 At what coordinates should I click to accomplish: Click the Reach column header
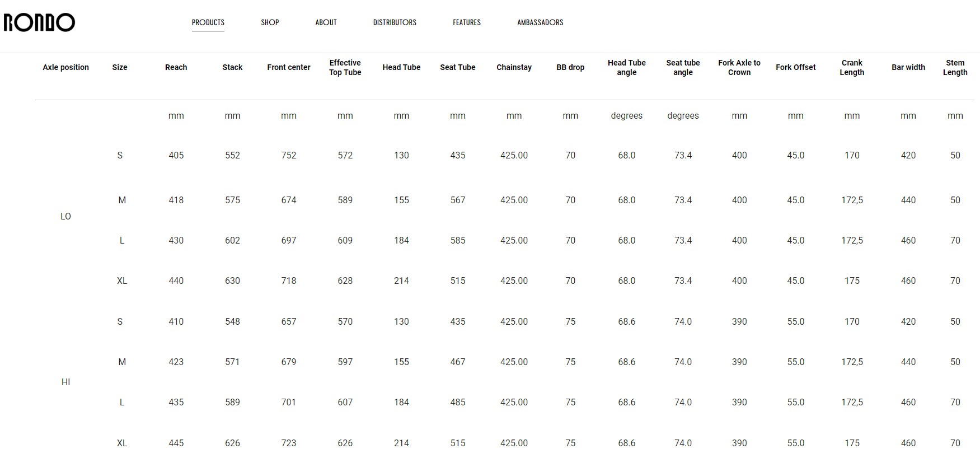(x=176, y=67)
